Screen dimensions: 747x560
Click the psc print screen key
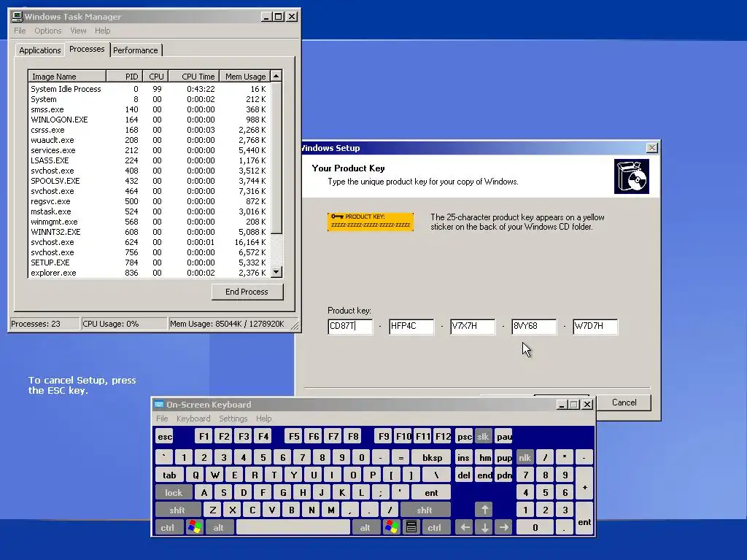pyautogui.click(x=464, y=437)
